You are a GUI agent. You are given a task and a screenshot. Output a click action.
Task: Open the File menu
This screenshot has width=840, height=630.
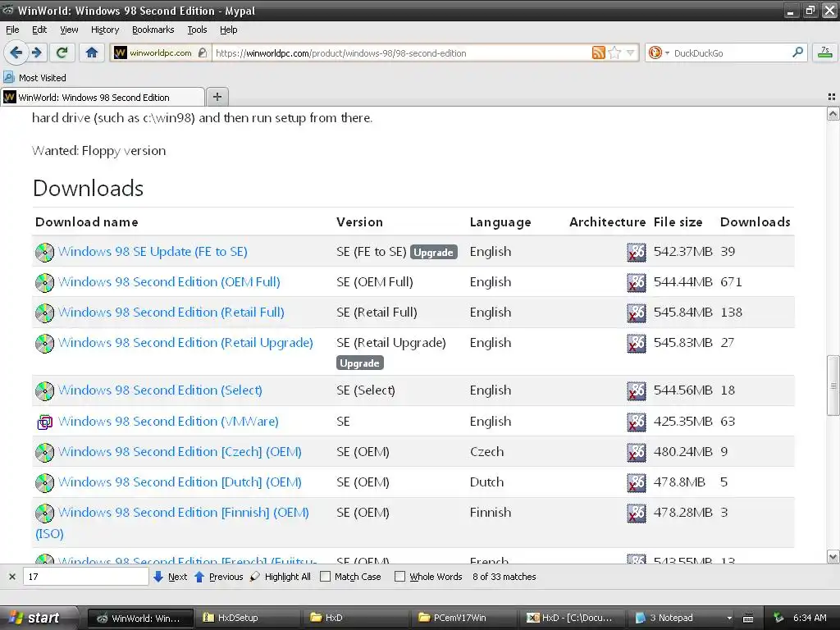point(12,30)
